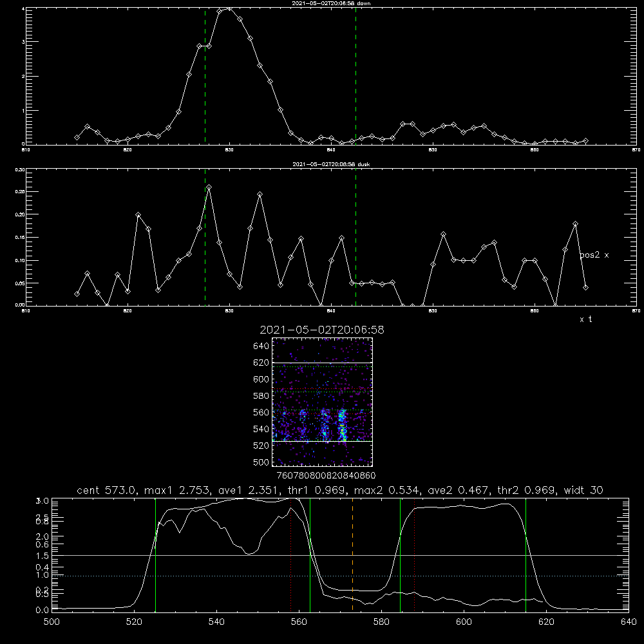
Task: Click the '1.5' y-axis label of the bottom plot
Action: click(x=43, y=556)
